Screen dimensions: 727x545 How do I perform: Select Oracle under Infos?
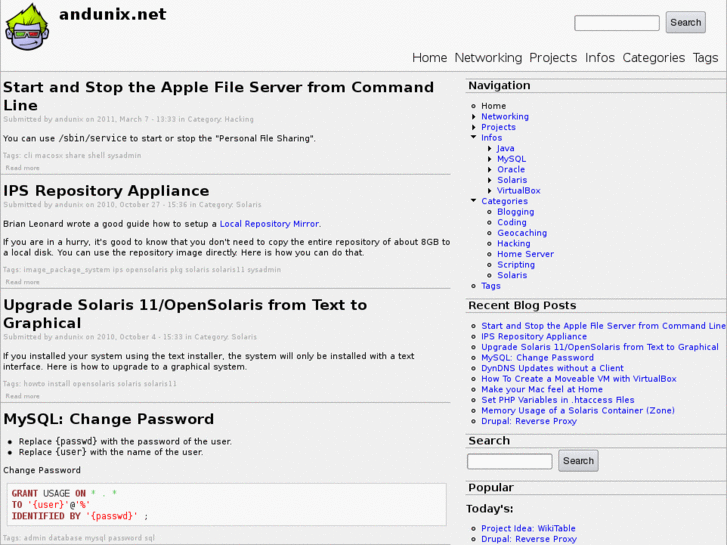511,170
